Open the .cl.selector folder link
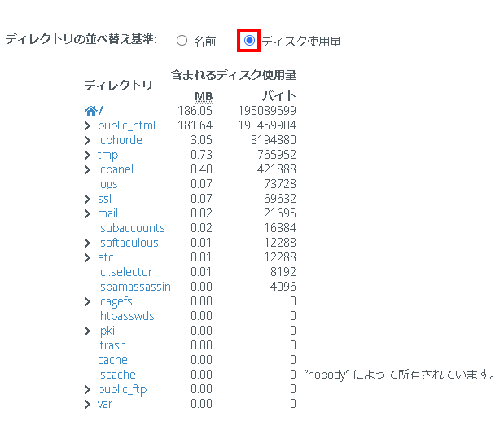504x421 pixels. [x=125, y=272]
